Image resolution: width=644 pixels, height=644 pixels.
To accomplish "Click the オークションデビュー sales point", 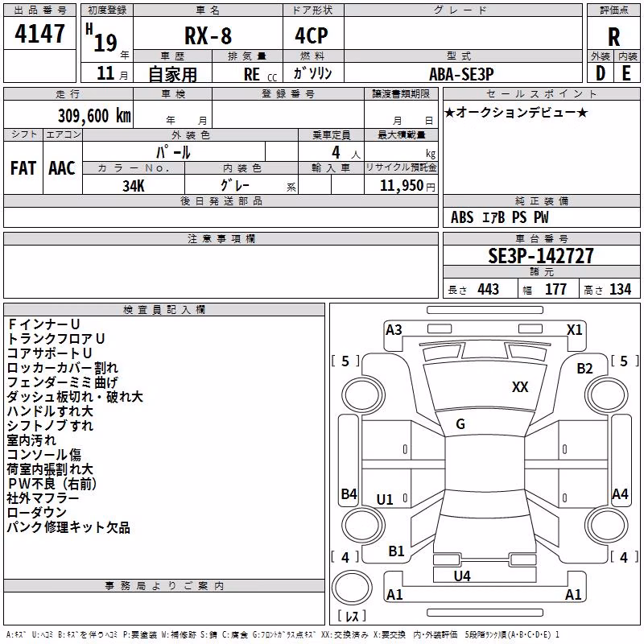I will pyautogui.click(x=516, y=113).
